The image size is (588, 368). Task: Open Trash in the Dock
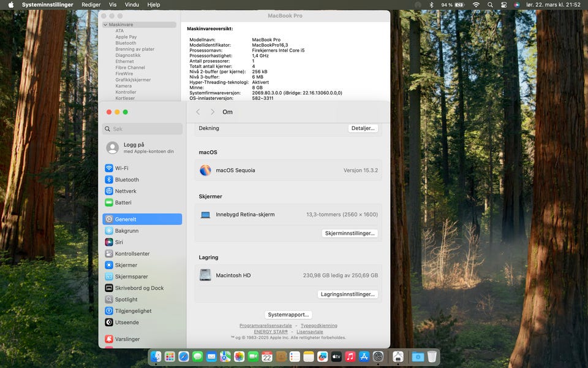click(432, 356)
